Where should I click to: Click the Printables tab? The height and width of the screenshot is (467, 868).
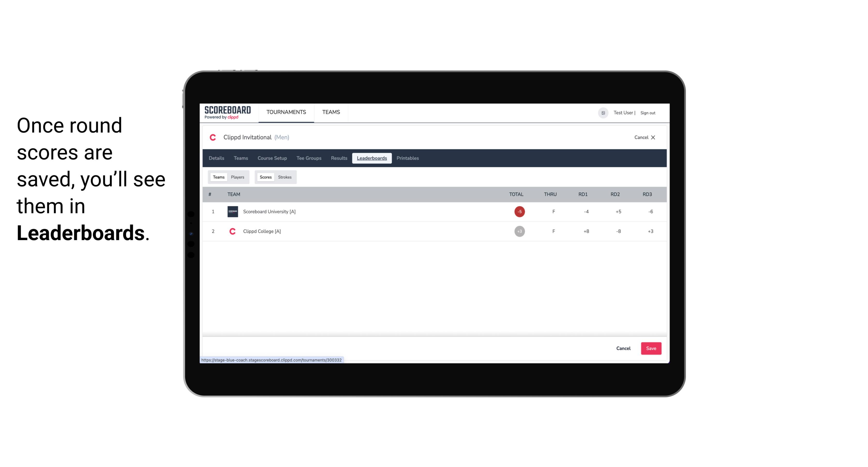click(x=408, y=158)
